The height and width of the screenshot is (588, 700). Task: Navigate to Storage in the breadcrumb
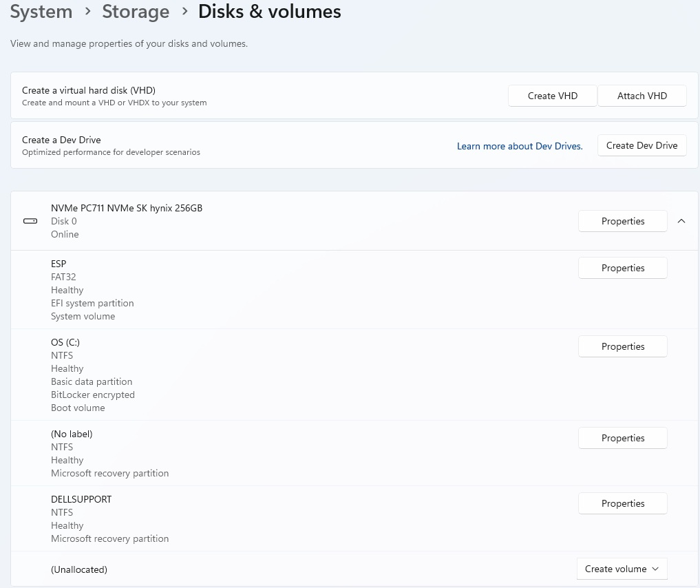coord(136,12)
